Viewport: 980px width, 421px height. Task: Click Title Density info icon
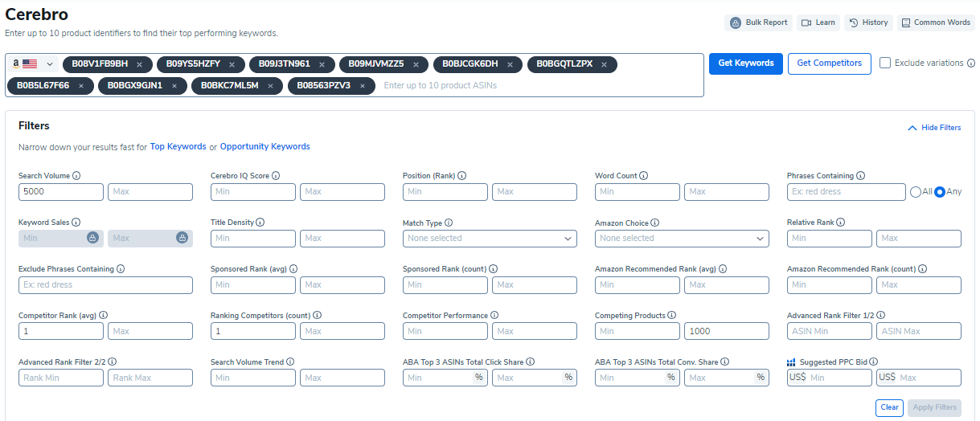click(260, 223)
